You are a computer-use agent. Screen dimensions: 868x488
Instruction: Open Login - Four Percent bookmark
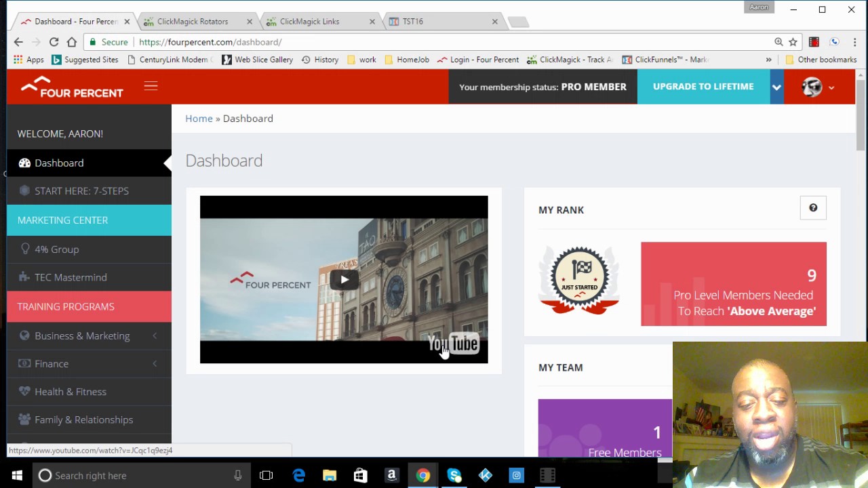[x=478, y=60]
